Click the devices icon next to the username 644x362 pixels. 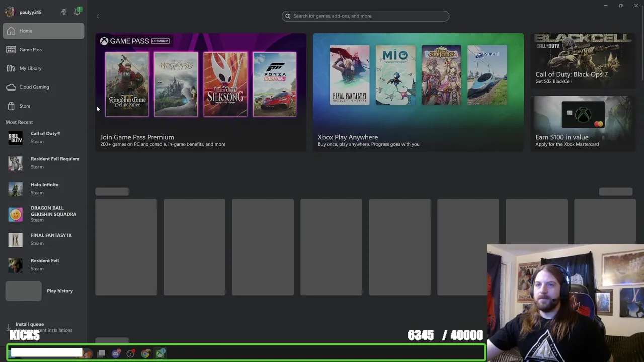64,12
